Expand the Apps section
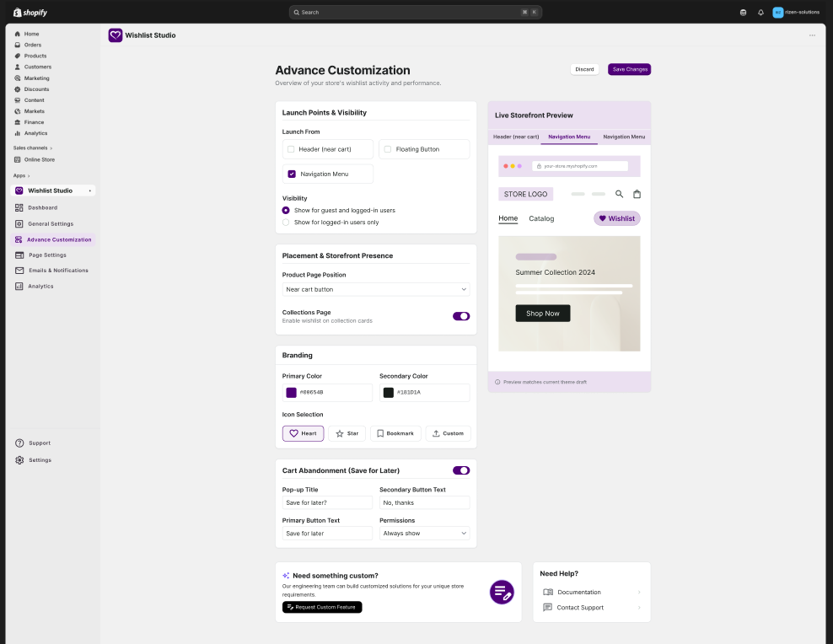 coord(21,175)
